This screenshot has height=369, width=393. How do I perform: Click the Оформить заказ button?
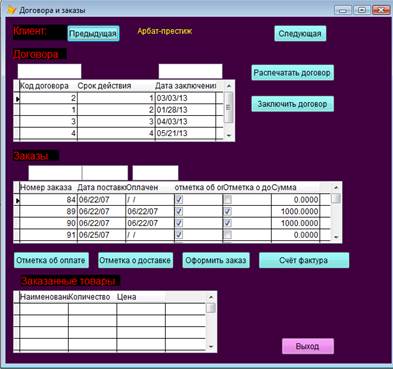[x=216, y=260]
